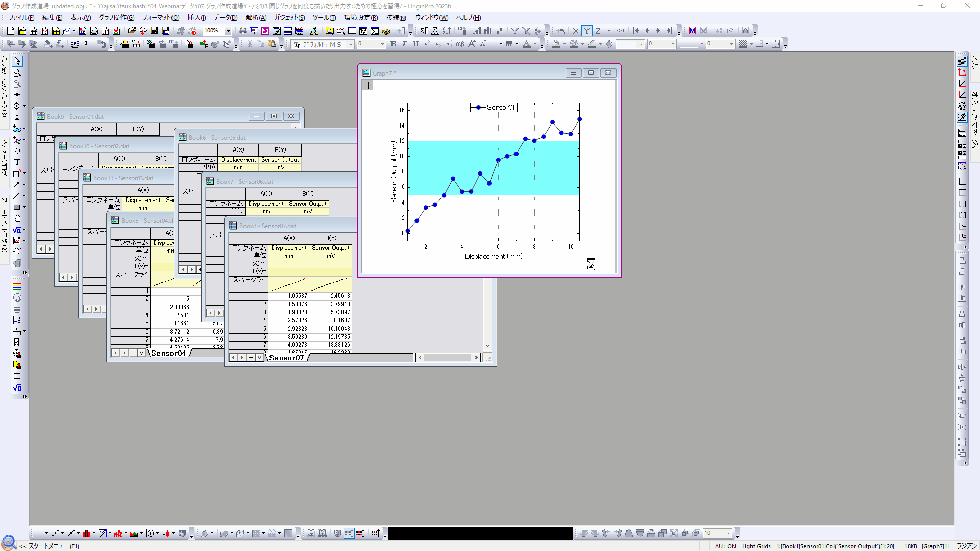Click the layer 1 button in Graph7

pos(367,85)
